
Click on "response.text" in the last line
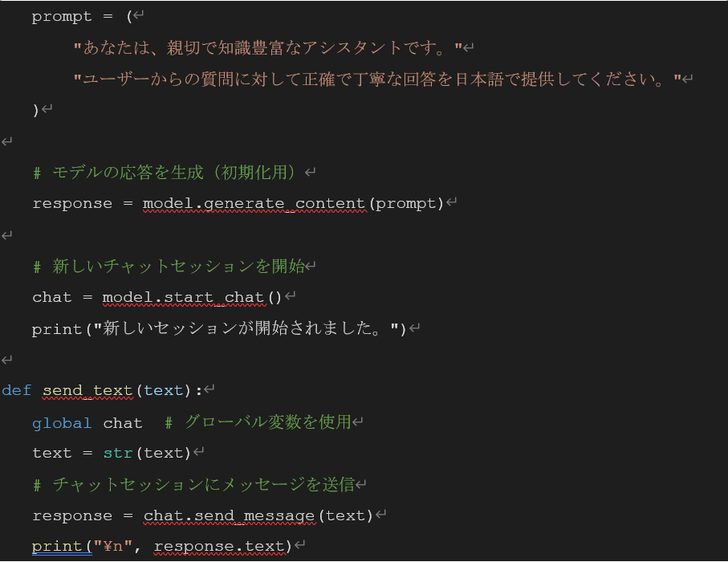click(219, 547)
